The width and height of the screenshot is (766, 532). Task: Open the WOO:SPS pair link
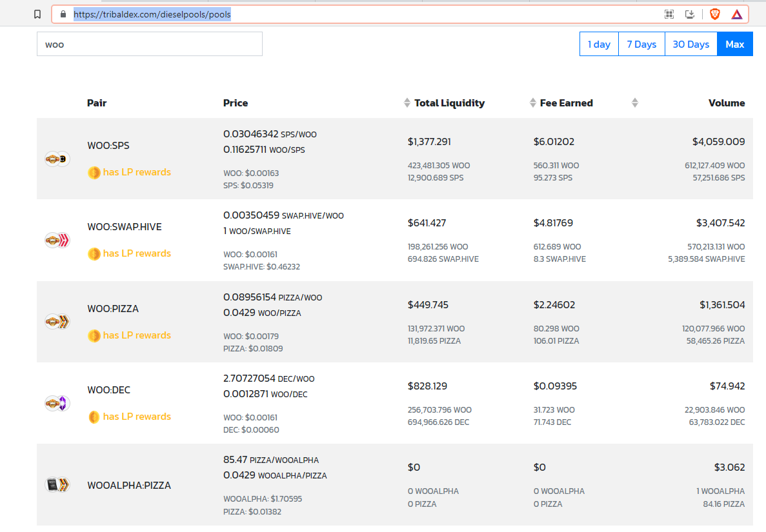click(108, 146)
